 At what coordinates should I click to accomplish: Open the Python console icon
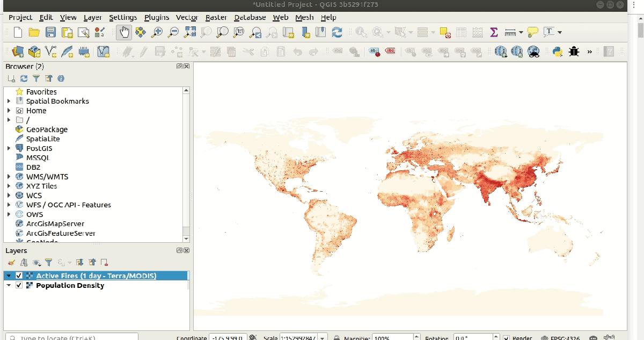(x=558, y=52)
